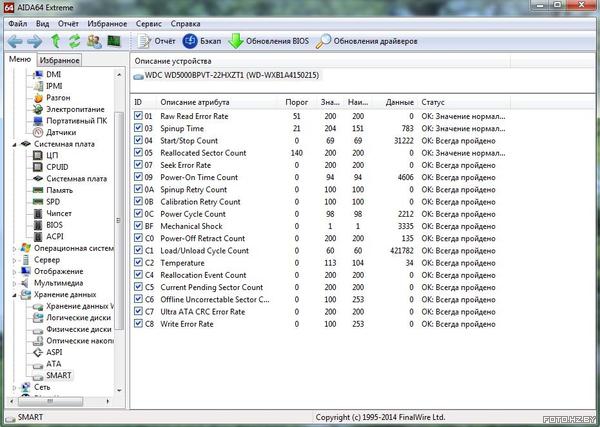Toggle Write Error Rate checkbox
Screen dimensions: 600x427
coord(138,323)
